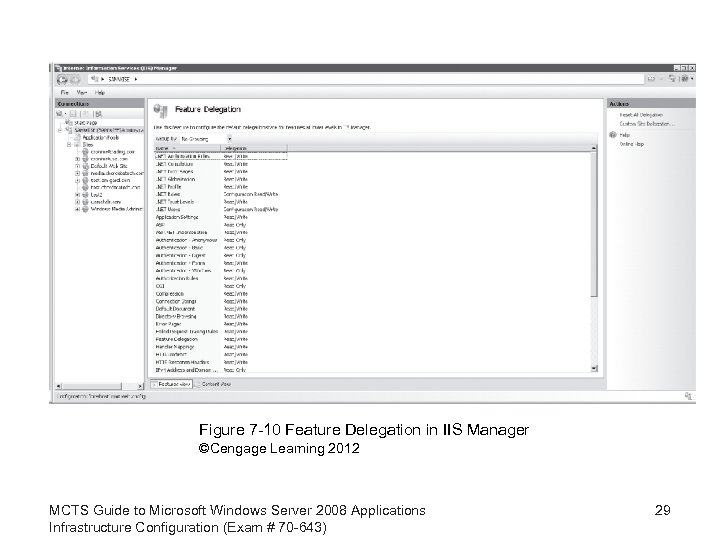720x540 pixels.
Task: Select the Handler Mappings row
Action: point(220,347)
